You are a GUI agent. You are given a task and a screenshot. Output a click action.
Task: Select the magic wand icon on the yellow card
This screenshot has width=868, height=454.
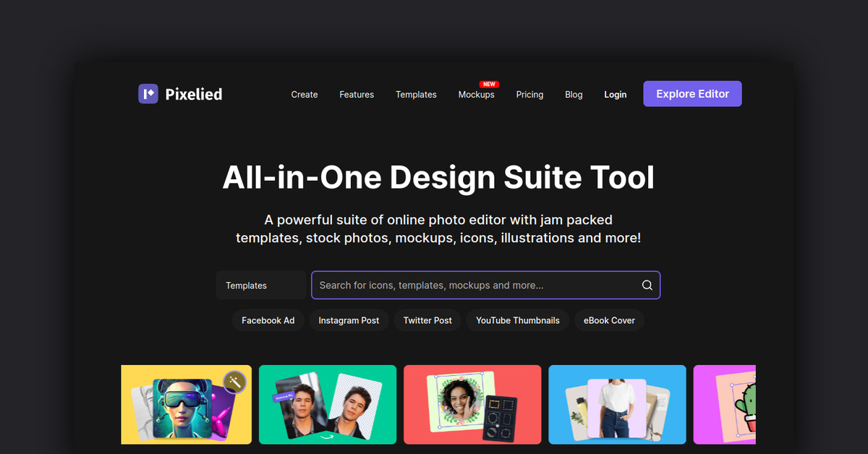(x=234, y=382)
